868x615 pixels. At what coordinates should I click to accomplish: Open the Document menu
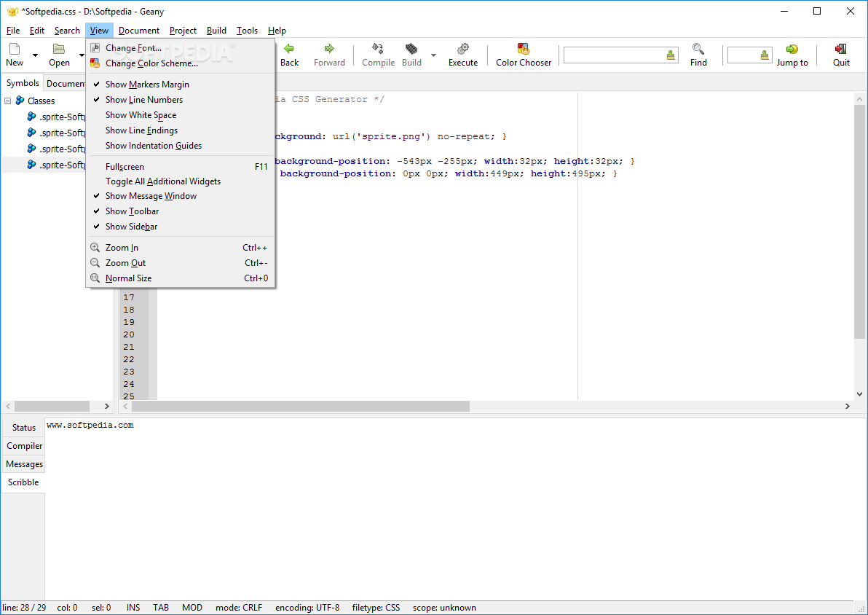(139, 31)
